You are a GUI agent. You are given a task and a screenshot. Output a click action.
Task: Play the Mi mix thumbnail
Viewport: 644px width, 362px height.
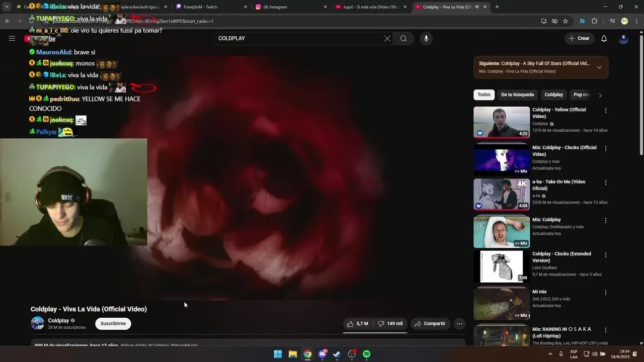click(502, 304)
